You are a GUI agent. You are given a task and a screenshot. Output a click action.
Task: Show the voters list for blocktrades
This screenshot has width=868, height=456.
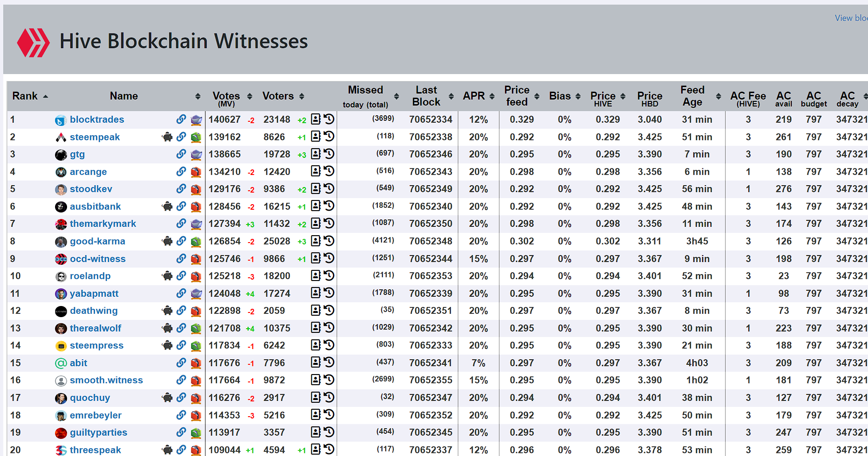[316, 119]
